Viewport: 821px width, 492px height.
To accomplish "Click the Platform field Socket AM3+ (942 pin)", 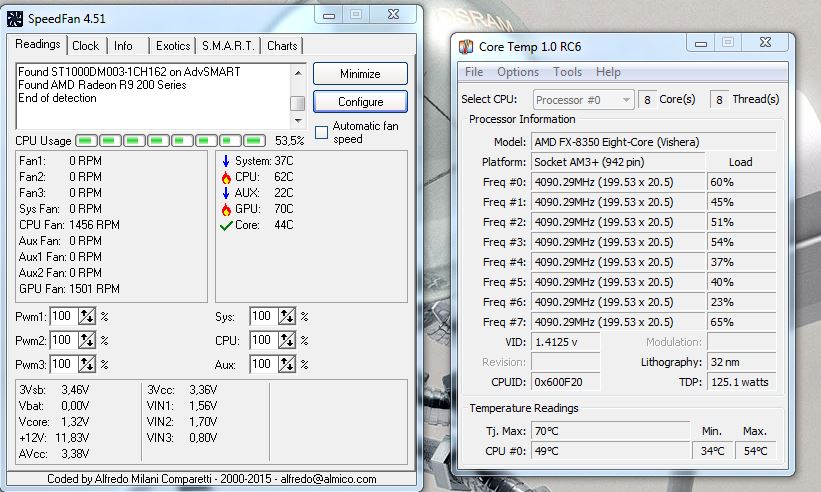I will point(618,162).
